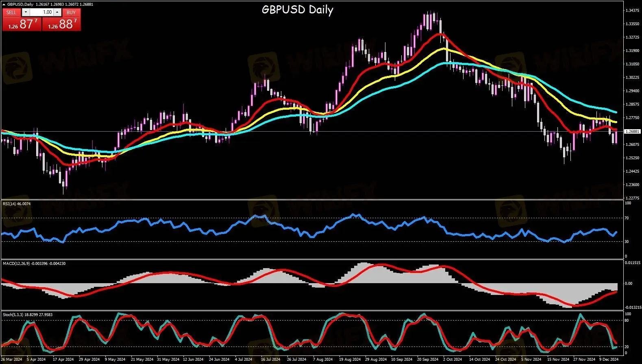Collapse one-click trading panel triangle icon

click(x=4, y=4)
